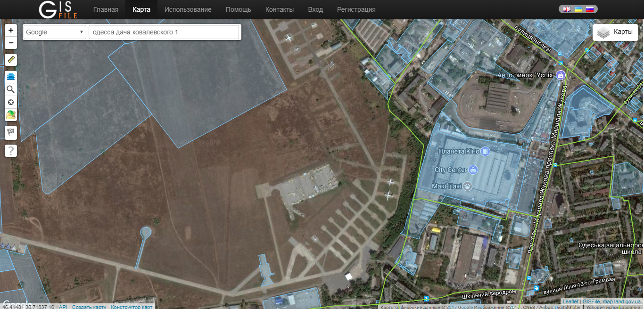Switch language with the British flag

click(567, 9)
